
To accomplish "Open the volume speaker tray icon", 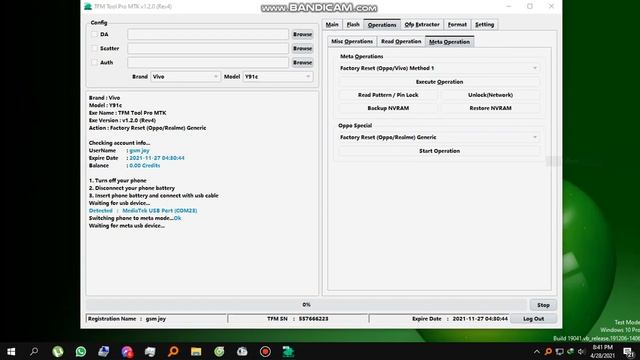I will tap(582, 351).
